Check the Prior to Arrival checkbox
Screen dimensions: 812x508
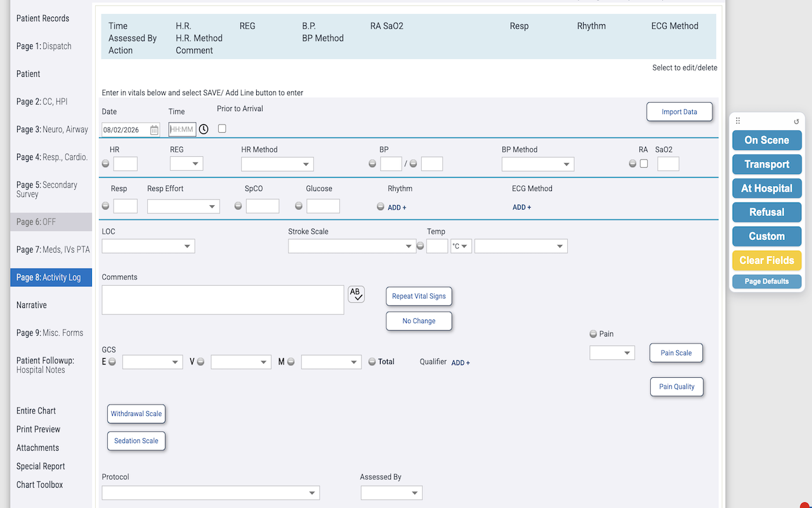pyautogui.click(x=222, y=128)
